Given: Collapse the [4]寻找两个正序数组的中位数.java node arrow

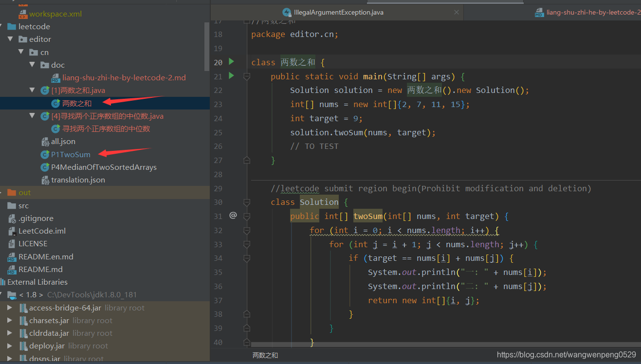Looking at the screenshot, I should pyautogui.click(x=32, y=116).
